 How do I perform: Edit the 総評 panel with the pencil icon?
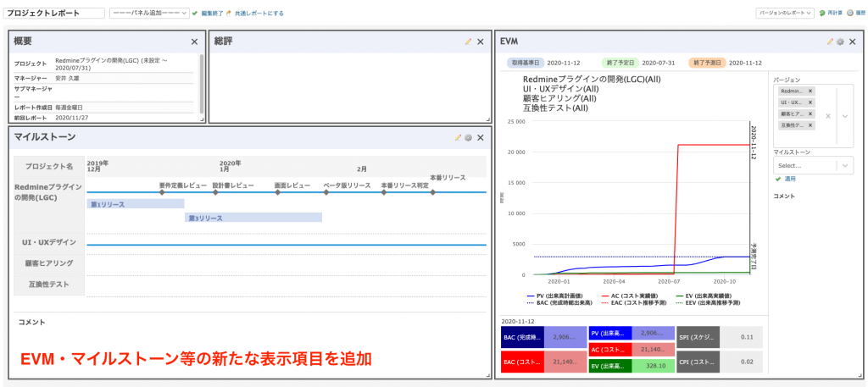point(468,41)
